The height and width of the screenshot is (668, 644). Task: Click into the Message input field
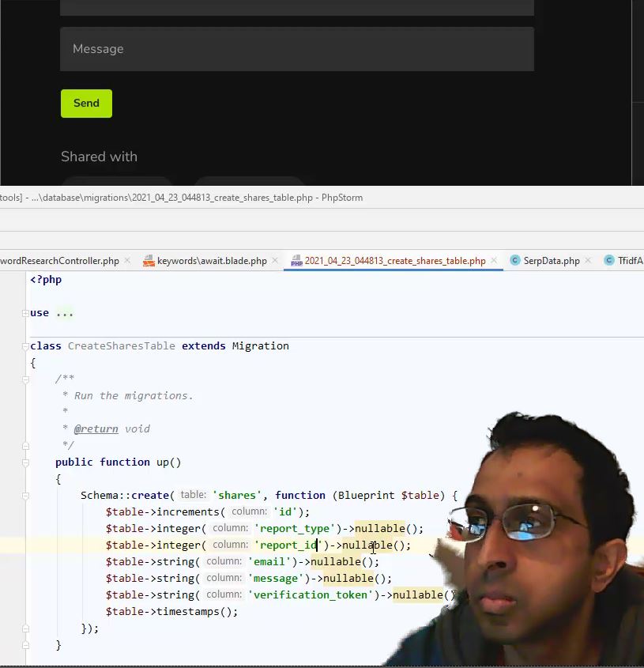tap(296, 49)
